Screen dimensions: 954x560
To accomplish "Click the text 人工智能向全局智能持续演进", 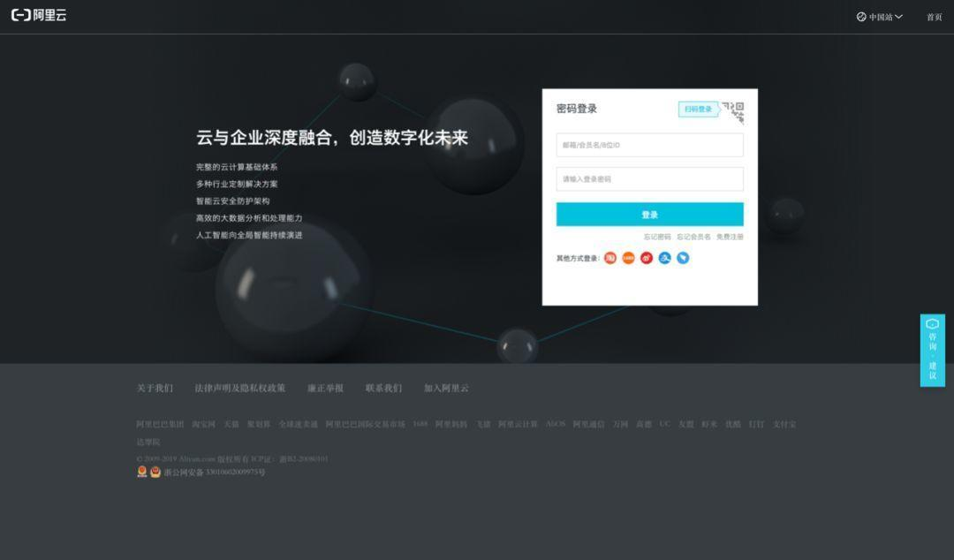I will pos(249,235).
